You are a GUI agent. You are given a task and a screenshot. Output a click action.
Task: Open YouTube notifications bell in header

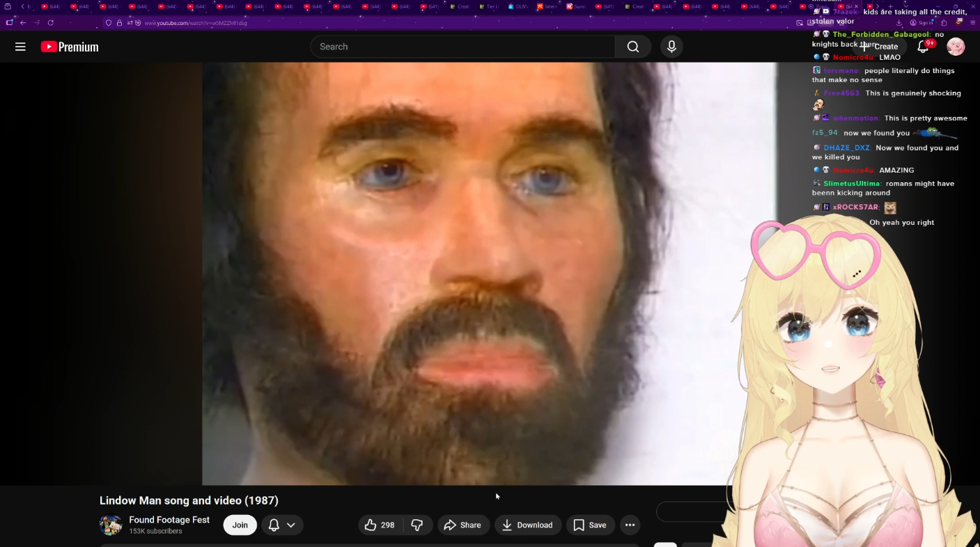click(x=923, y=47)
